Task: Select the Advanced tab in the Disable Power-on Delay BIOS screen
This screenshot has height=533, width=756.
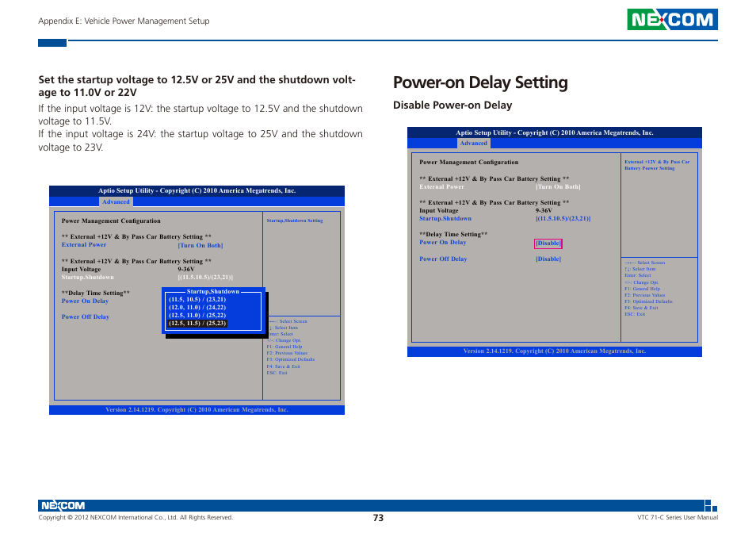Action: point(473,144)
